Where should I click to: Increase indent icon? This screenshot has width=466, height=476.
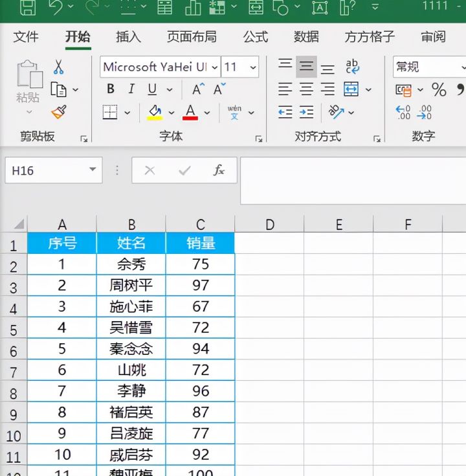click(x=306, y=112)
